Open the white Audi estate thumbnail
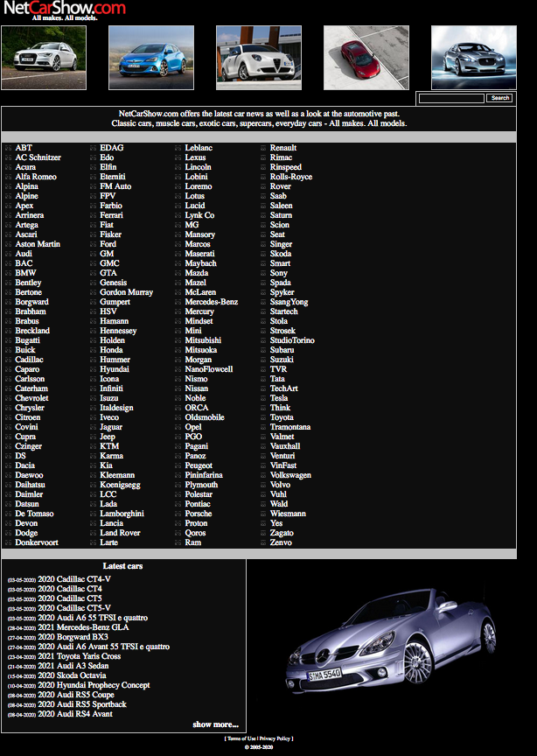Image resolution: width=537 pixels, height=756 pixels. tap(44, 58)
